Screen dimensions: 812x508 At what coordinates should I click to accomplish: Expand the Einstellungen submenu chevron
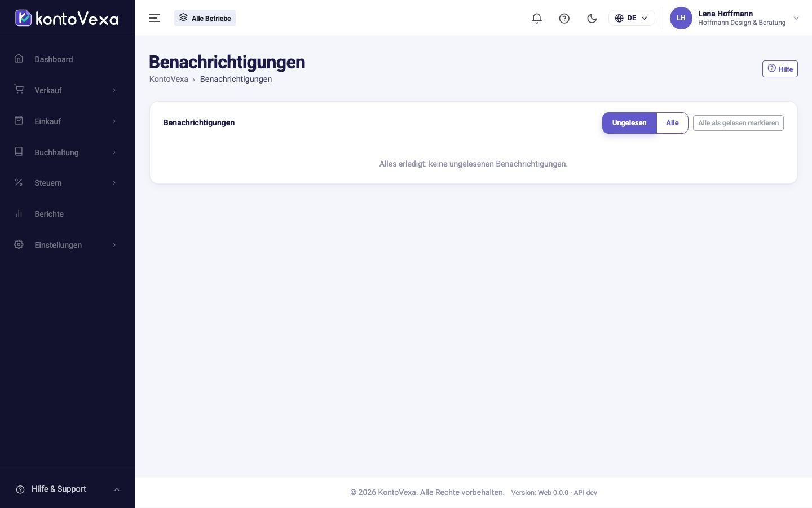(x=114, y=245)
